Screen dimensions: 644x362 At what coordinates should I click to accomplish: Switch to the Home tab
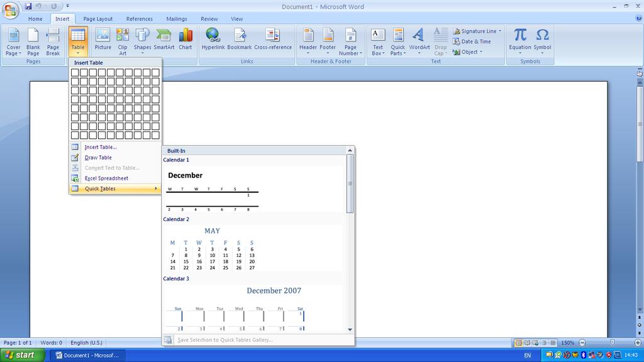(x=35, y=19)
